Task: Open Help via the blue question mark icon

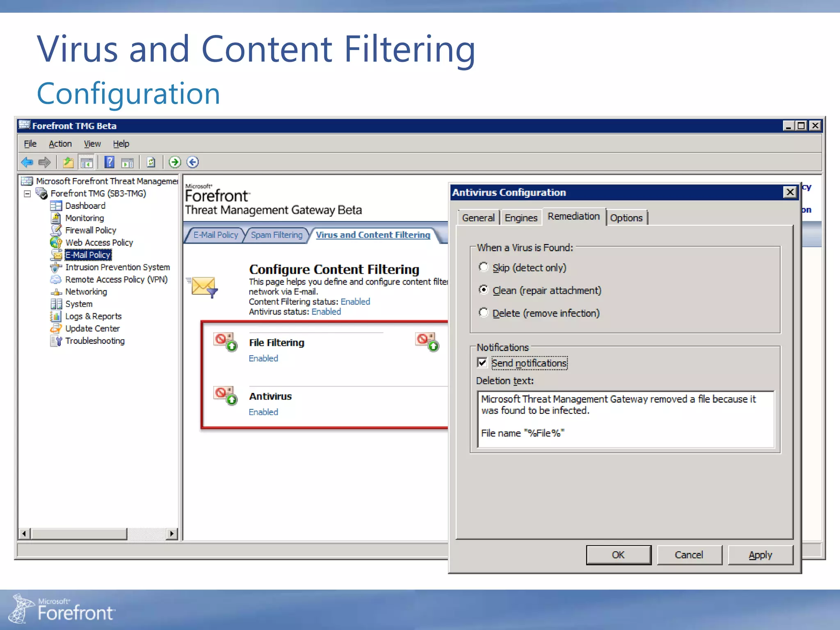Action: click(110, 162)
